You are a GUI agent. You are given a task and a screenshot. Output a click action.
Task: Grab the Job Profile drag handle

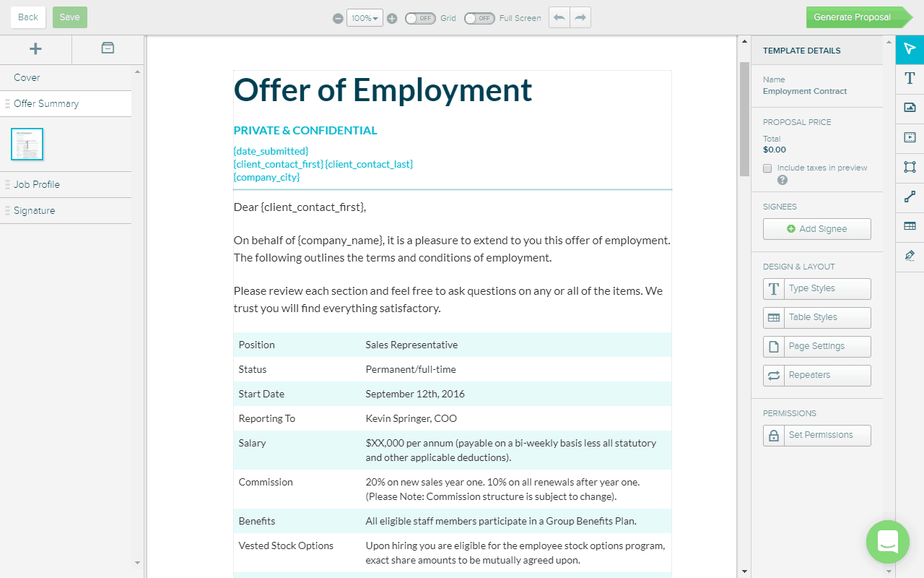pos(7,185)
